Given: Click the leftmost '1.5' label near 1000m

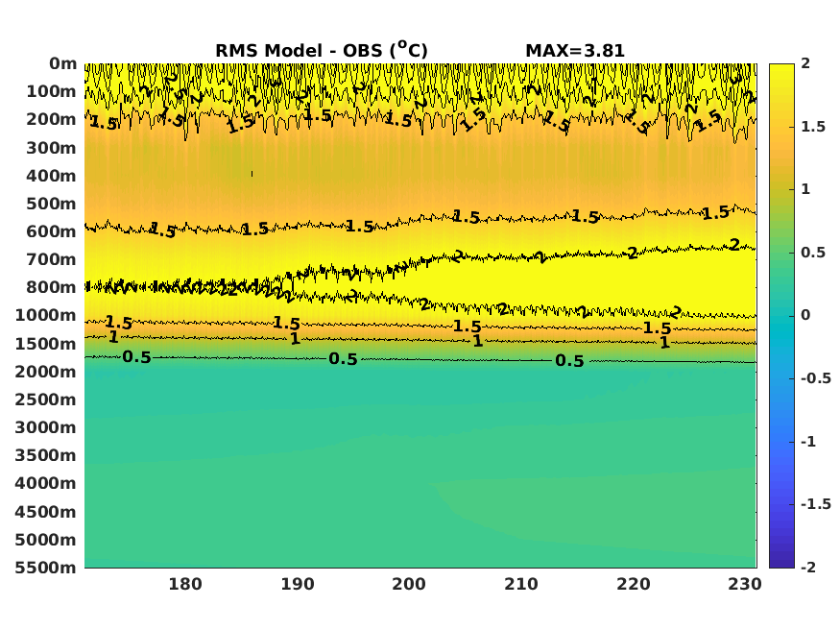Looking at the screenshot, I should (x=118, y=323).
